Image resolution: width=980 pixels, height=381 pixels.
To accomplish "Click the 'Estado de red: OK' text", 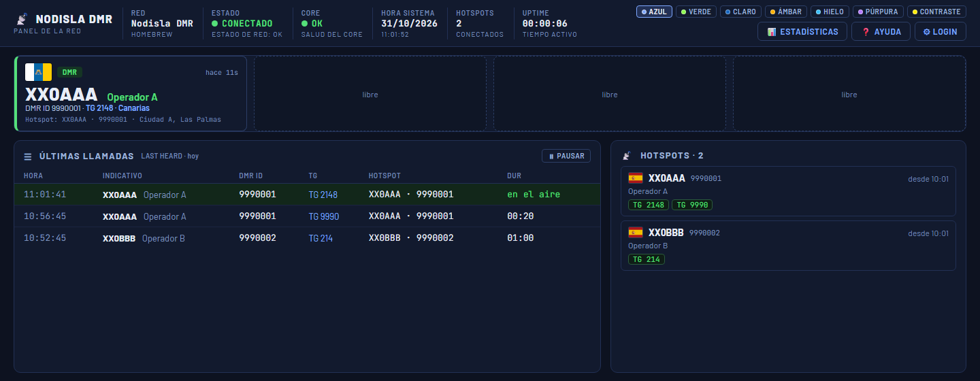I will point(247,35).
